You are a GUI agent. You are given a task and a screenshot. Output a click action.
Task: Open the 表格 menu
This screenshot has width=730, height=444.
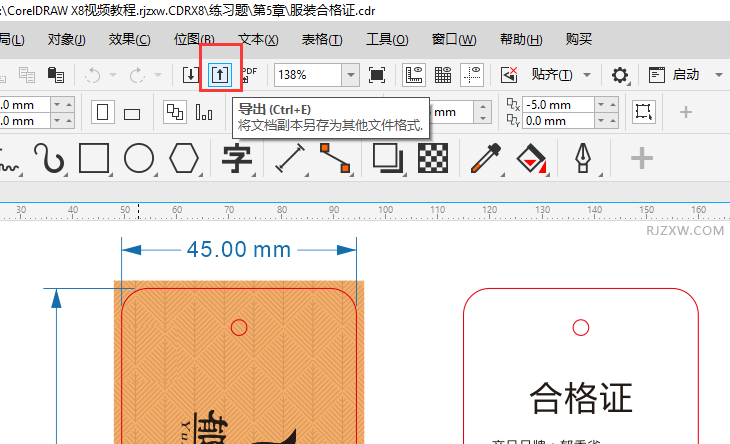322,40
